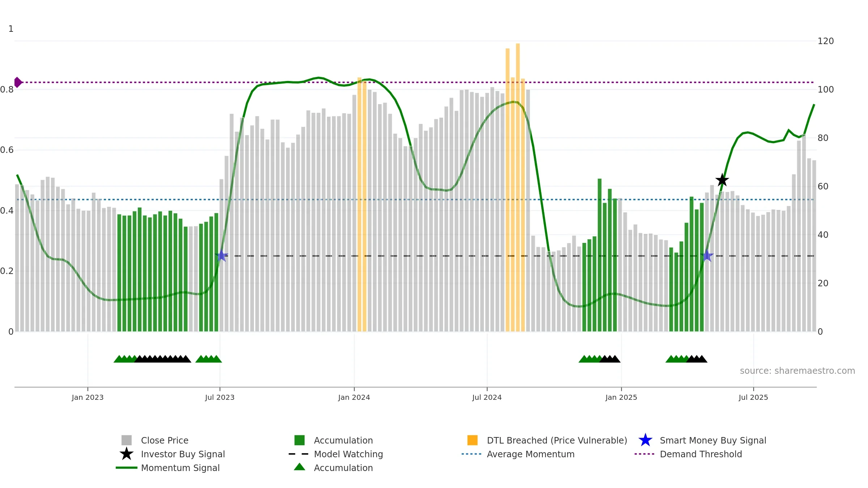Select the blue Smart Money star near 2025
This screenshot has height=488, width=868.
(x=707, y=256)
